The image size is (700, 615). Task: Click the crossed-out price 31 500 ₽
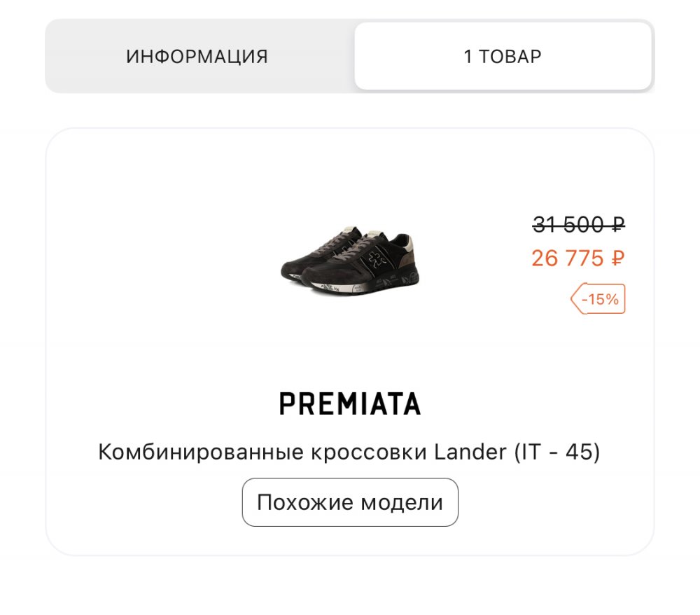(x=577, y=225)
